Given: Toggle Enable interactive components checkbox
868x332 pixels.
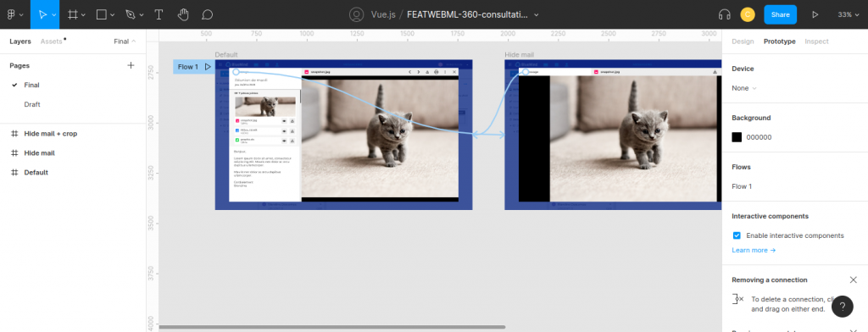Looking at the screenshot, I should pos(737,235).
